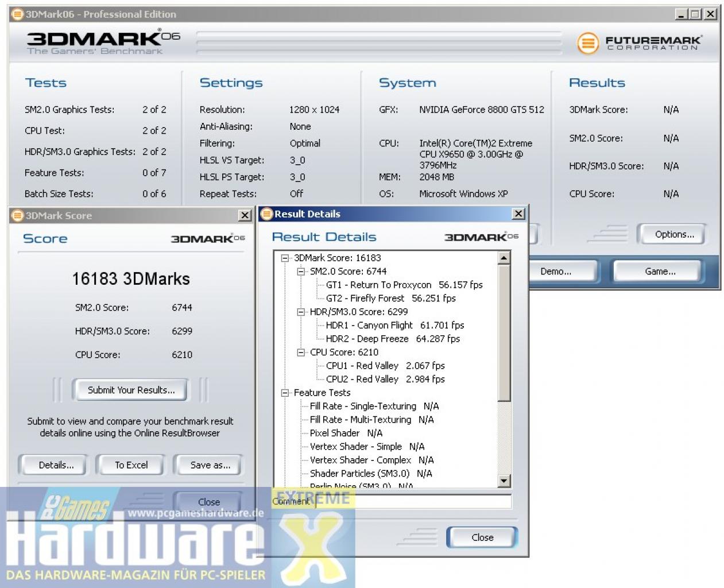Click Close button in 3DMark Score window
Image resolution: width=724 pixels, height=588 pixels.
pyautogui.click(x=209, y=502)
